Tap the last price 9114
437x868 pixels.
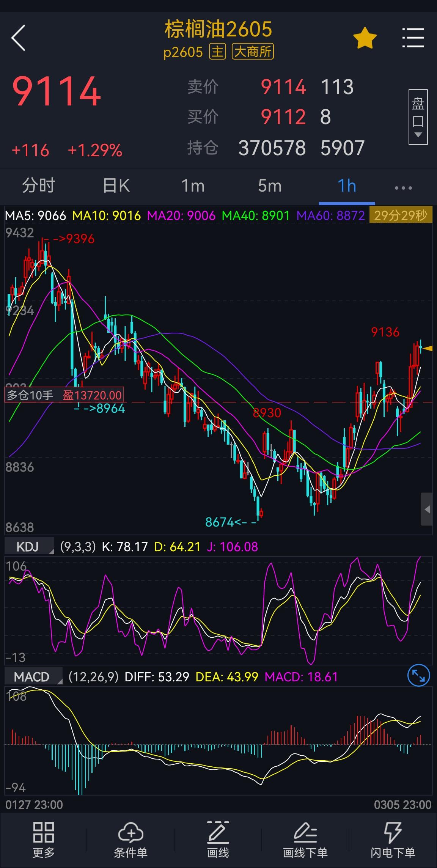click(x=57, y=91)
